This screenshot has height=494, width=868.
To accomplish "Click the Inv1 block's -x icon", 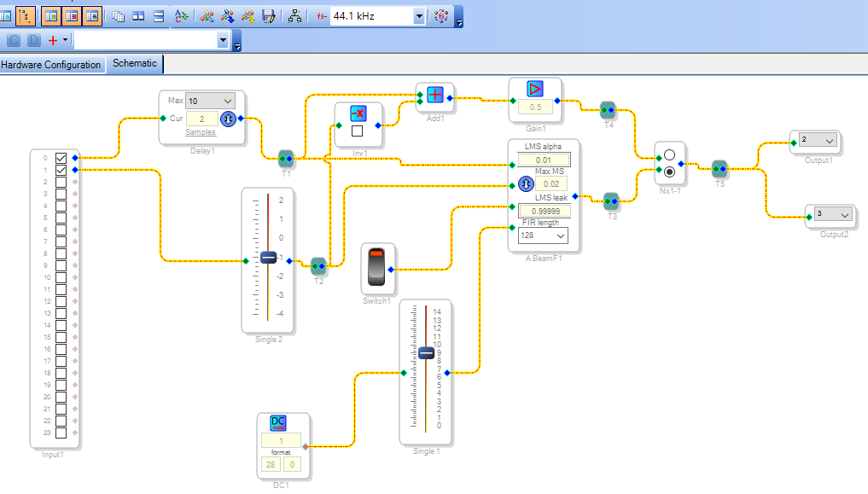I will pyautogui.click(x=358, y=114).
